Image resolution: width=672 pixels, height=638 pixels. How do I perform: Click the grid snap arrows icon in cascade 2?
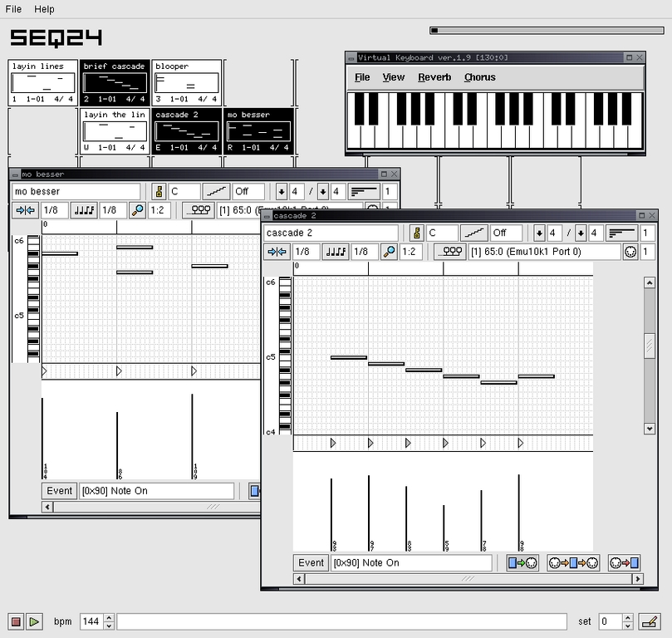click(x=277, y=252)
